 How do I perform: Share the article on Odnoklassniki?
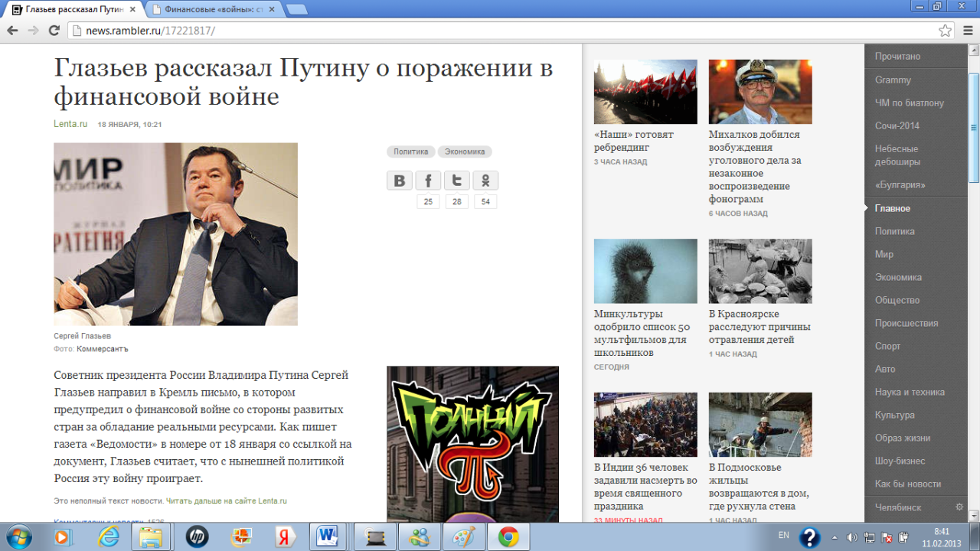click(485, 181)
